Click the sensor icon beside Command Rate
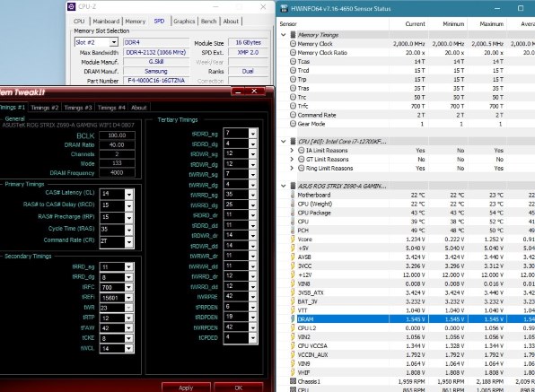 pyautogui.click(x=293, y=115)
